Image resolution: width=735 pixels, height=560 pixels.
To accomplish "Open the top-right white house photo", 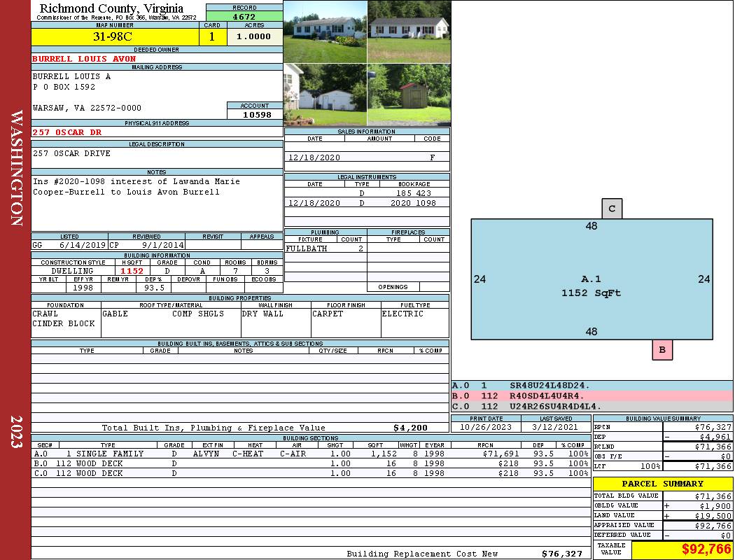I will click(409, 31).
